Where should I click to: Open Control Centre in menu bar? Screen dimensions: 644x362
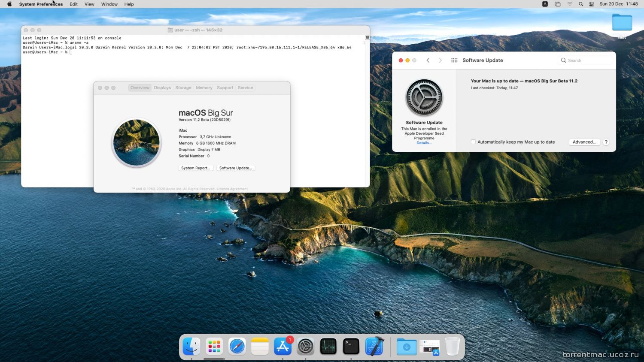pyautogui.click(x=592, y=4)
